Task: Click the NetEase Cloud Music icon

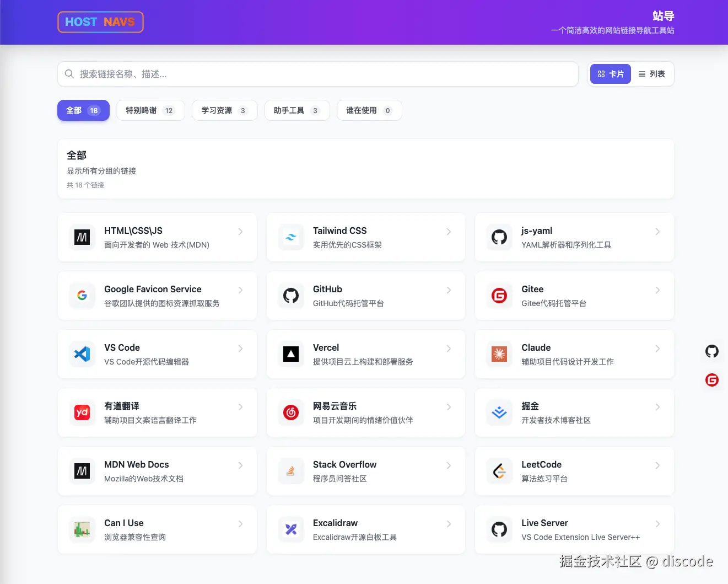Action: (291, 412)
